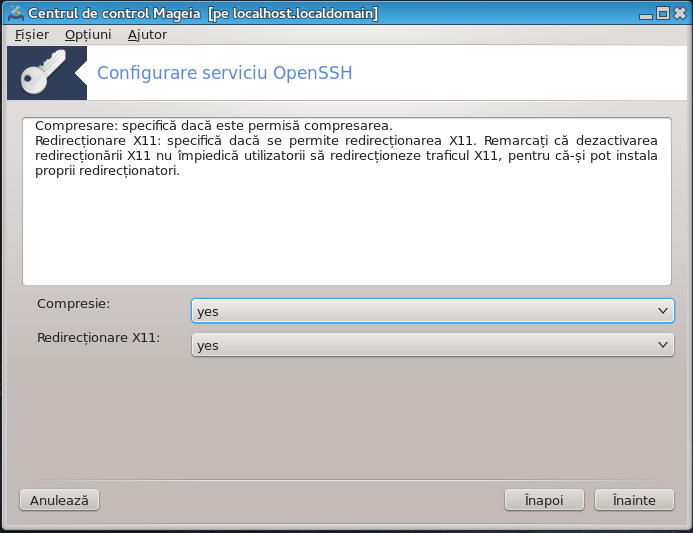Close the Centrul de control Mageia window
Image resolution: width=693 pixels, height=533 pixels.
point(680,13)
